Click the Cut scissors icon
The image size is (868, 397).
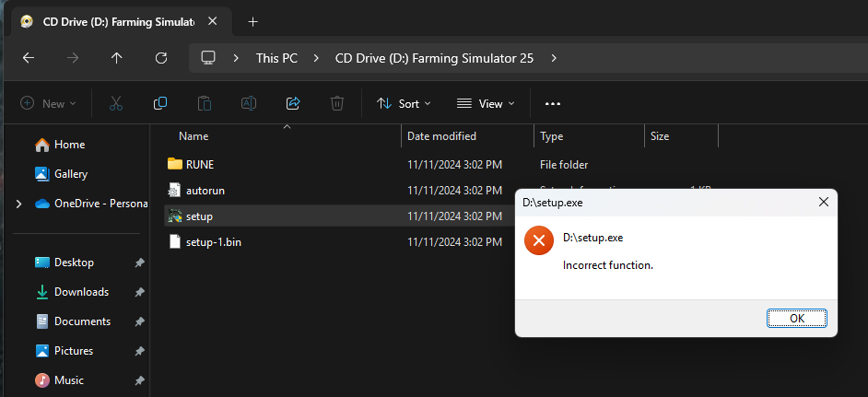point(116,103)
